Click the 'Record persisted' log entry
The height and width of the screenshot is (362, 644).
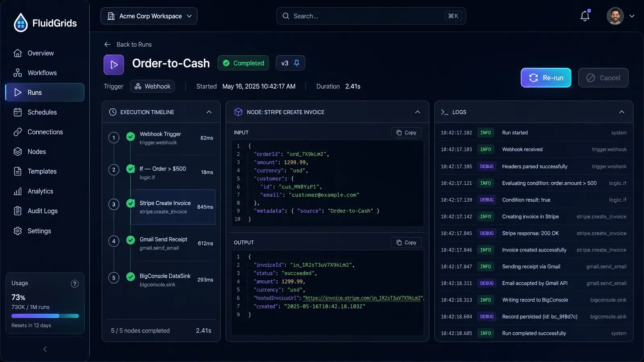534,317
